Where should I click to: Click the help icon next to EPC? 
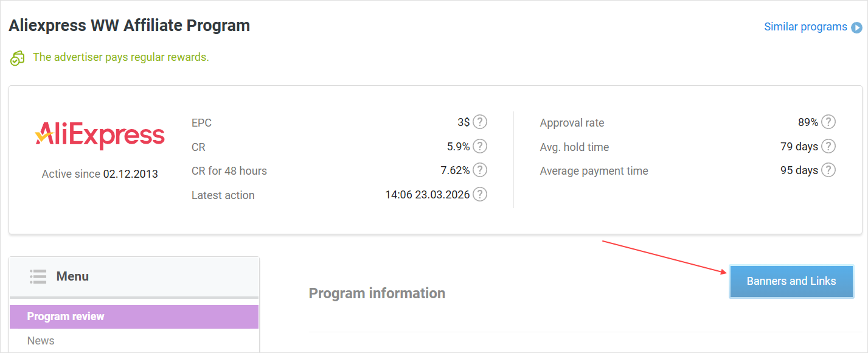[480, 122]
